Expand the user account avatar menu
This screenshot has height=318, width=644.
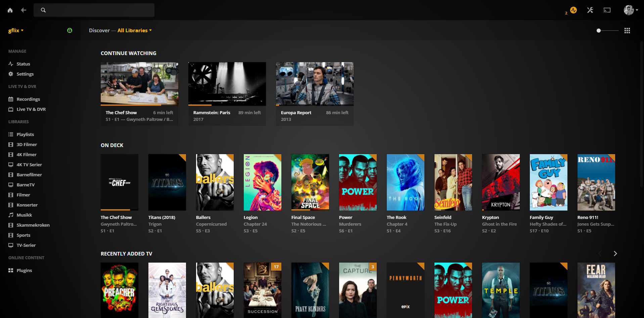pos(631,10)
